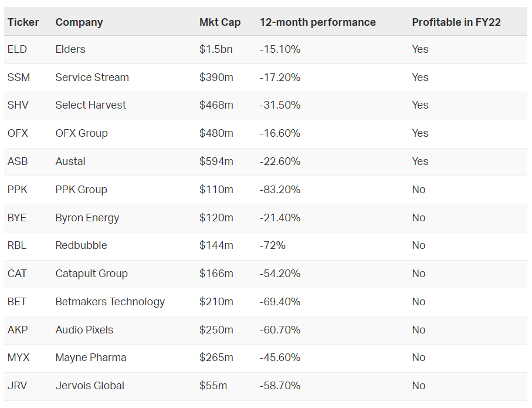Click Select Harvest's $468m market cap
Image resolution: width=532 pixels, height=408 pixels.
216,105
